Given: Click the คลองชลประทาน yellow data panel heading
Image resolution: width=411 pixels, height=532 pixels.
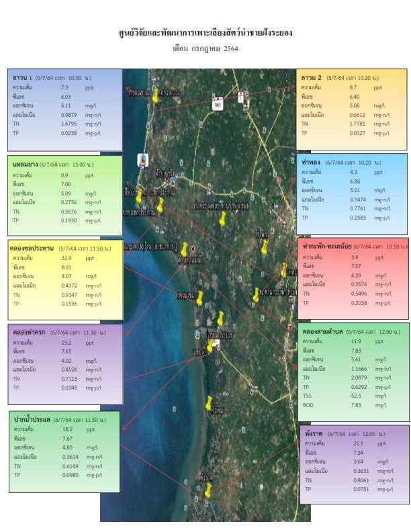Looking at the screenshot, I should [32, 249].
